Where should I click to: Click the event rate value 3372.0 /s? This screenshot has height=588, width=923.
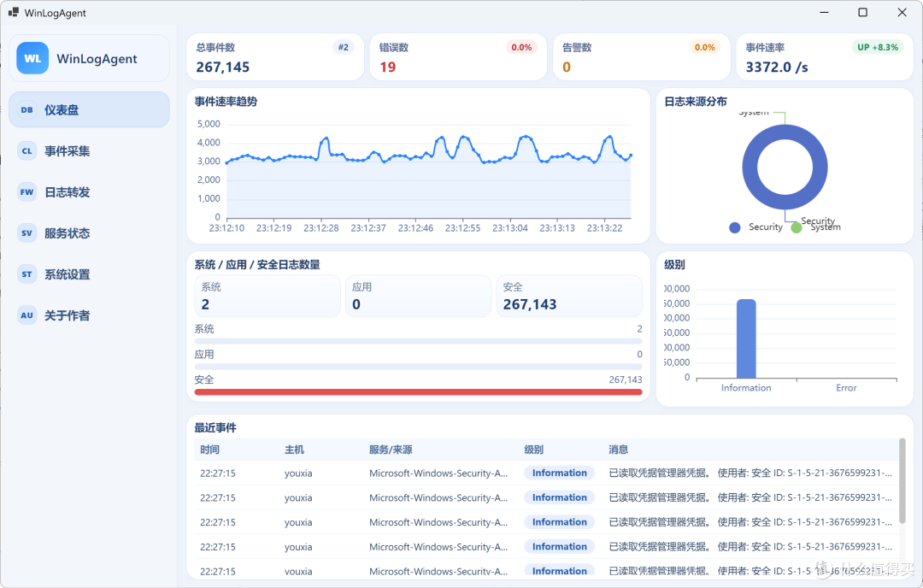click(776, 68)
